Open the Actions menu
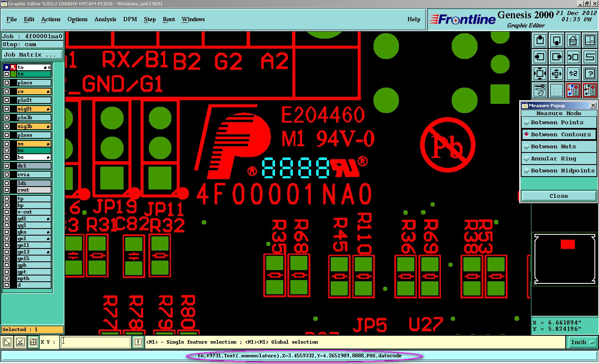 tap(51, 20)
